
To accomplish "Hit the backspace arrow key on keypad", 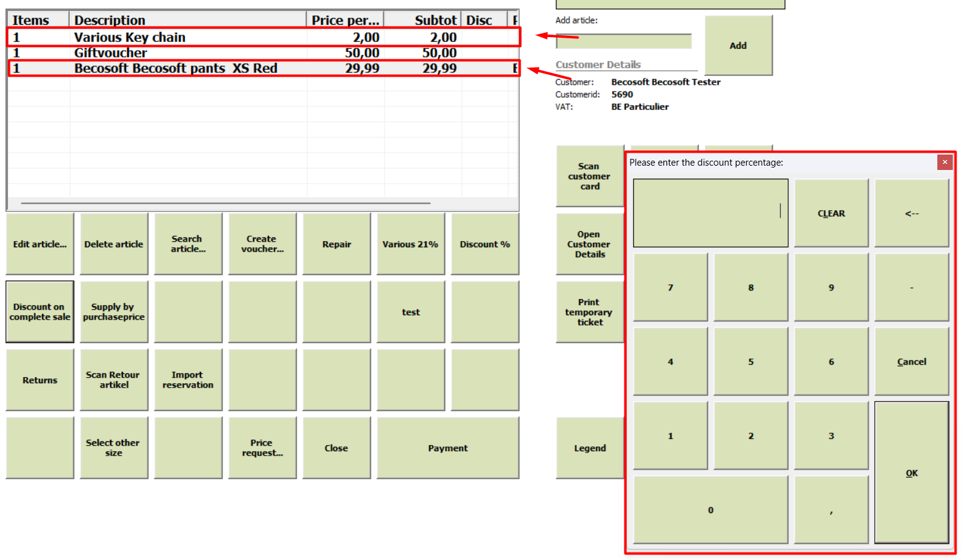I will [x=912, y=213].
